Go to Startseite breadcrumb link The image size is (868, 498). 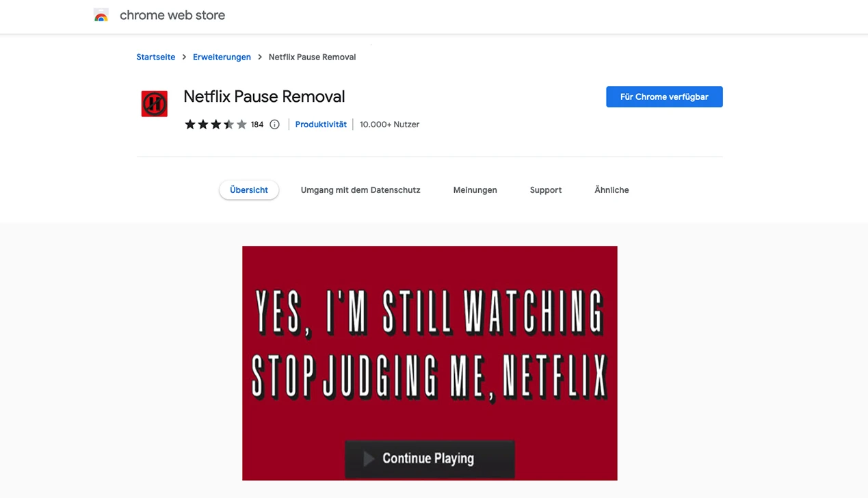[156, 57]
